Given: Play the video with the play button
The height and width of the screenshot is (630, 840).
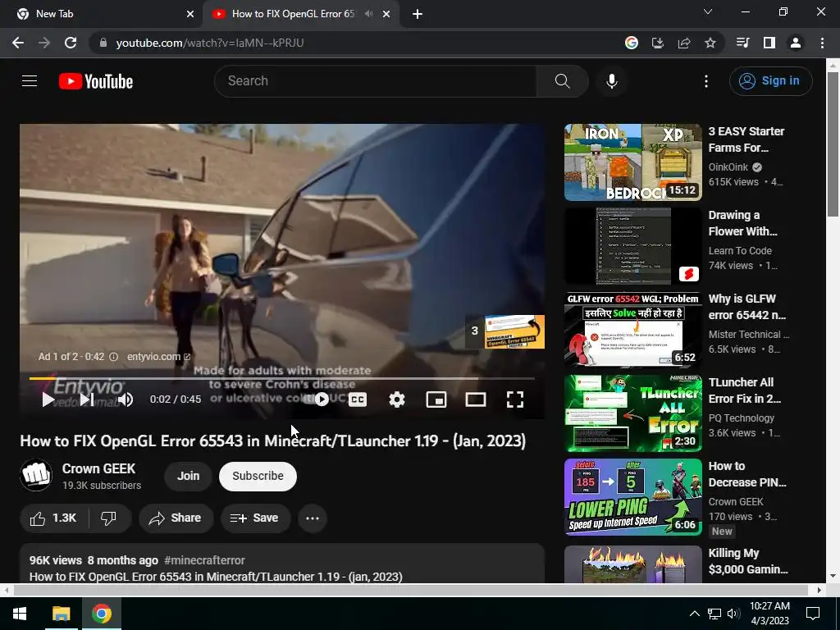Looking at the screenshot, I should [x=48, y=399].
